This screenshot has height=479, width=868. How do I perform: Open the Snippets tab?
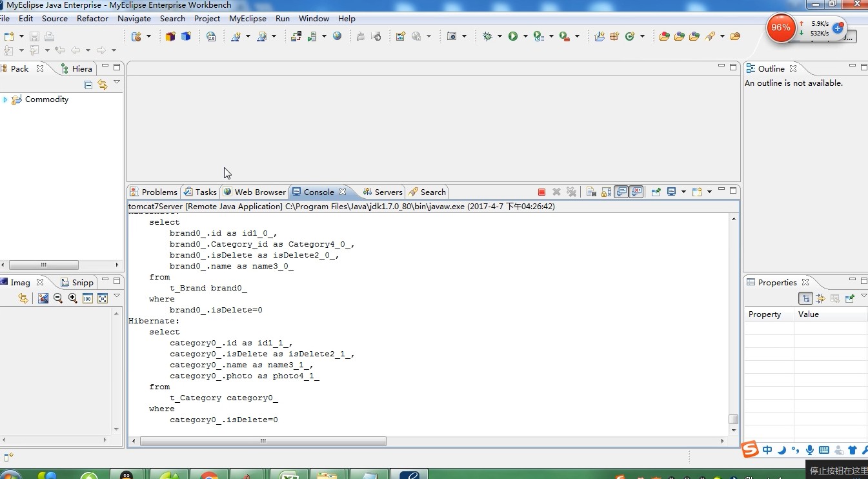(77, 282)
